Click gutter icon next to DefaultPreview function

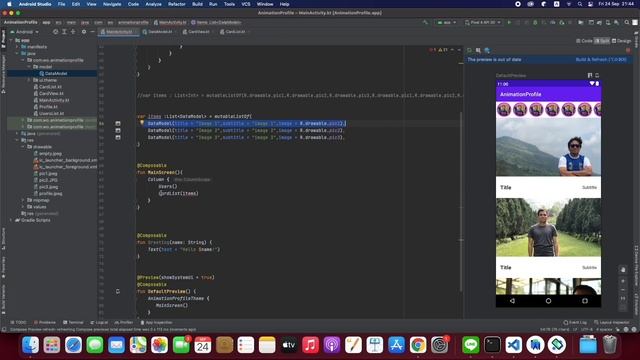pyautogui.click(x=118, y=291)
